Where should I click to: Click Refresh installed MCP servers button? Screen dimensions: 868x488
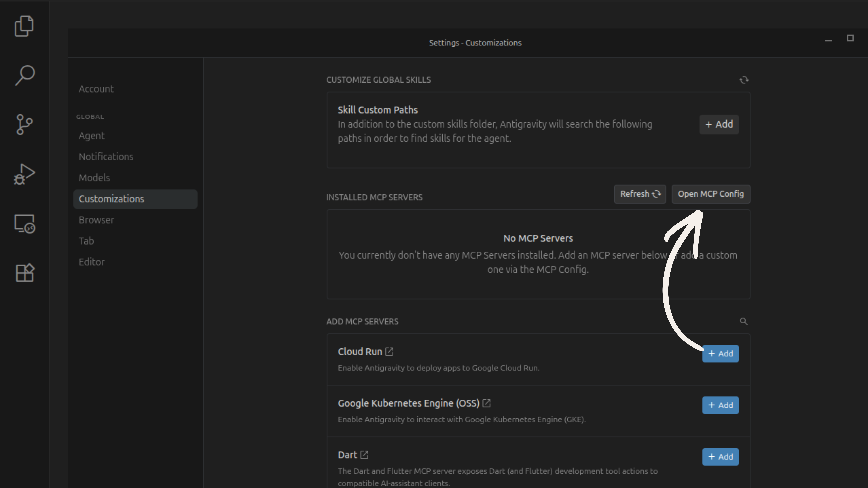(640, 194)
